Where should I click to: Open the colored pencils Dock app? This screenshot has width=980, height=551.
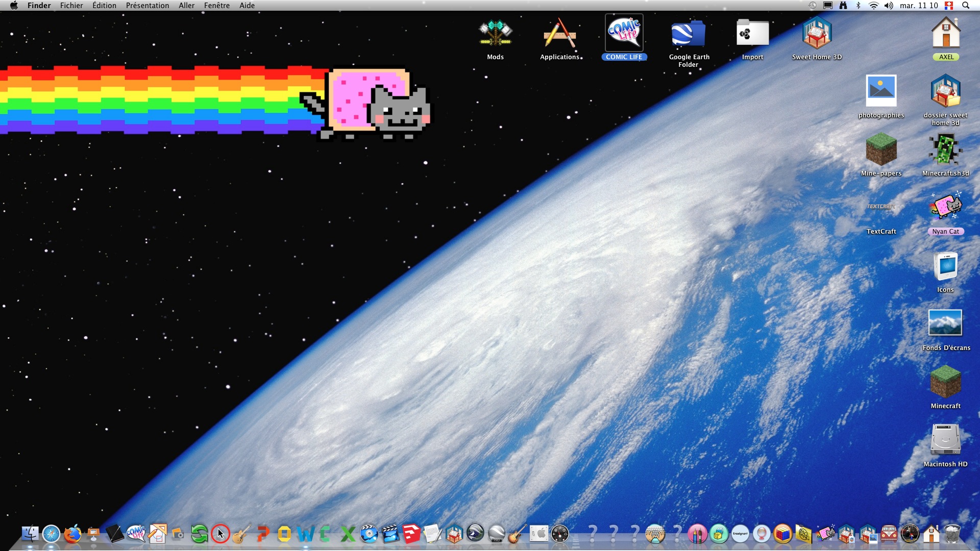(x=698, y=534)
